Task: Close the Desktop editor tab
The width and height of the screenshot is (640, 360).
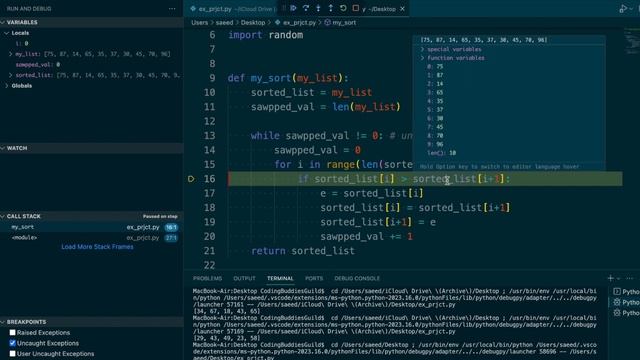Action: (x=402, y=9)
